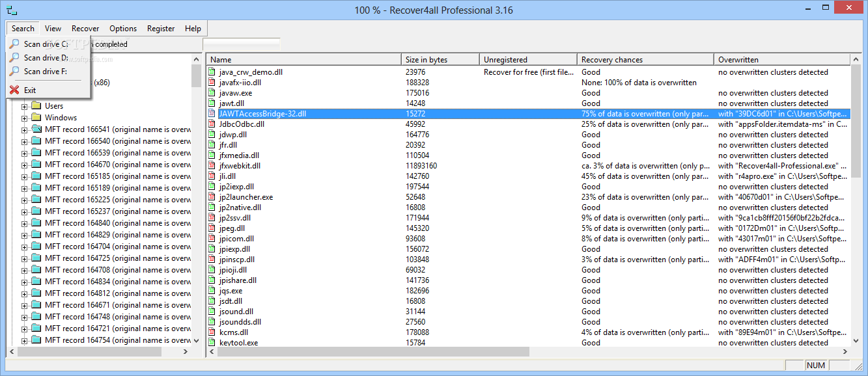Open the Search menu

click(x=23, y=29)
